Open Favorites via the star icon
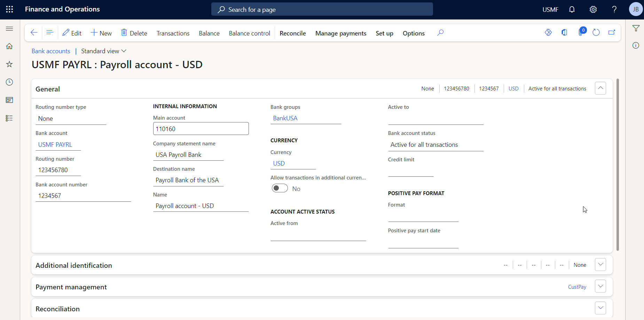The image size is (644, 320). coord(9,64)
